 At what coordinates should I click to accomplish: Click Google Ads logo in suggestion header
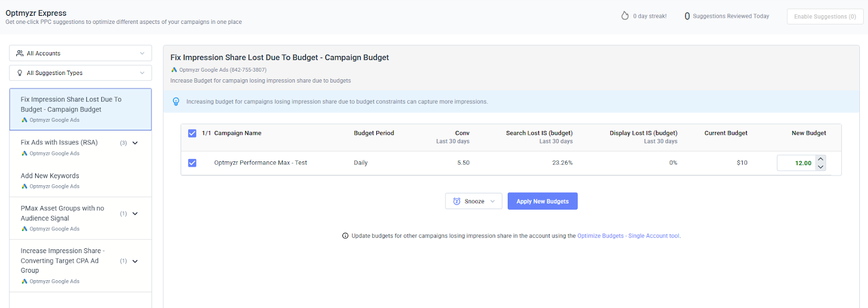coord(174,70)
